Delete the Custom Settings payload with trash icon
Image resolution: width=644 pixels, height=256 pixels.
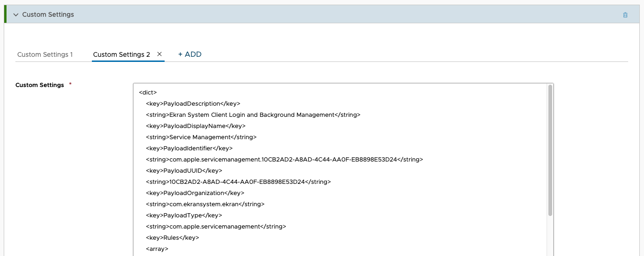coord(625,15)
